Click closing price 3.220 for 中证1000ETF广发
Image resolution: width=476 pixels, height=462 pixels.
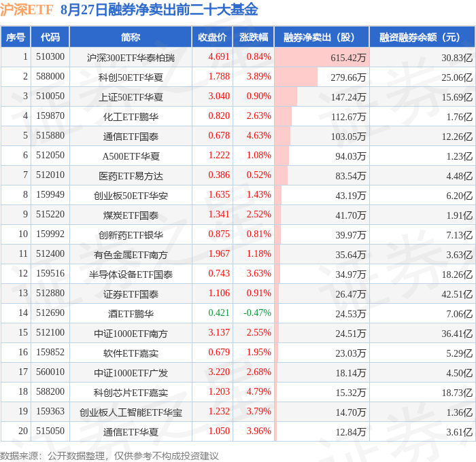pyautogui.click(x=219, y=372)
